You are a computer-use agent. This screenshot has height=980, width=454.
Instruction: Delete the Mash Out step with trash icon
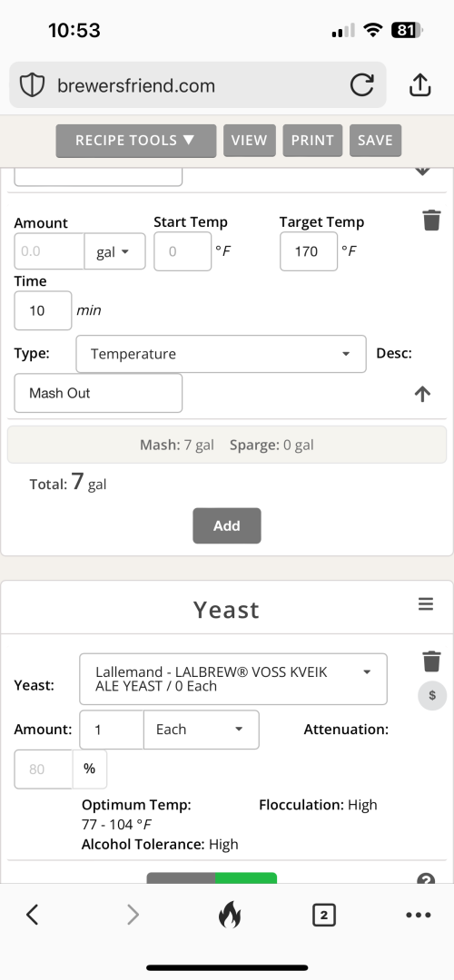431,220
